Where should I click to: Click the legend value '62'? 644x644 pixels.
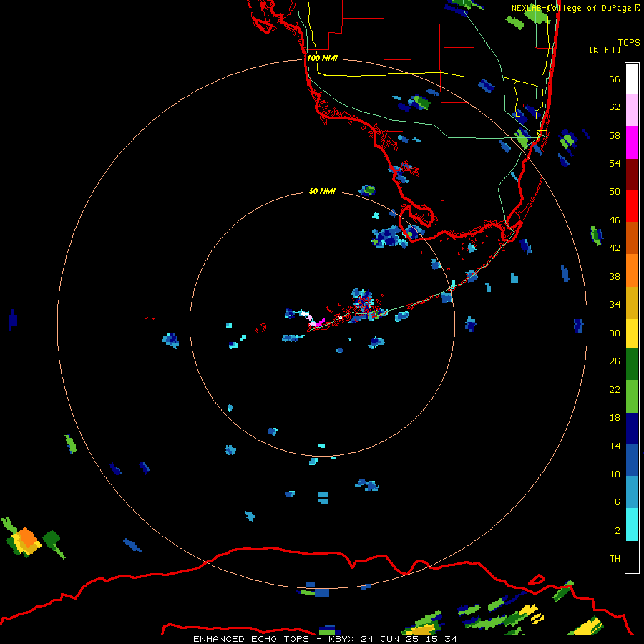(x=615, y=107)
